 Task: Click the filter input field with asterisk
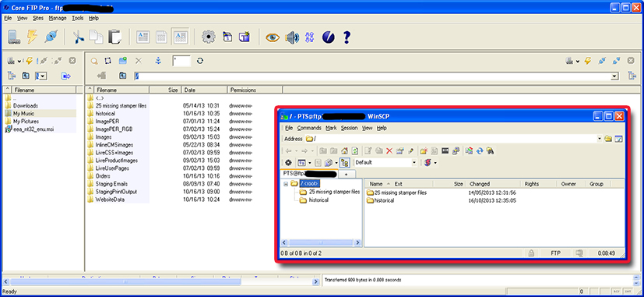tap(181, 62)
